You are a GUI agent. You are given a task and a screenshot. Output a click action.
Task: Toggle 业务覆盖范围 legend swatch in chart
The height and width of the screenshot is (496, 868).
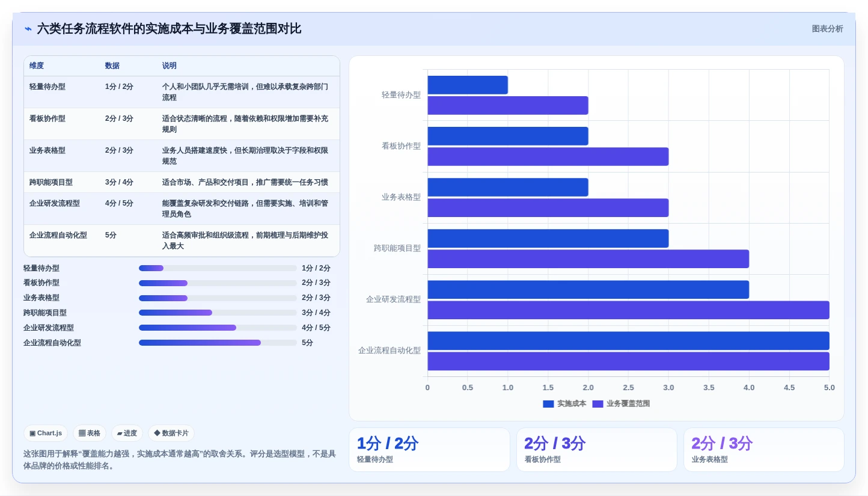[598, 404]
